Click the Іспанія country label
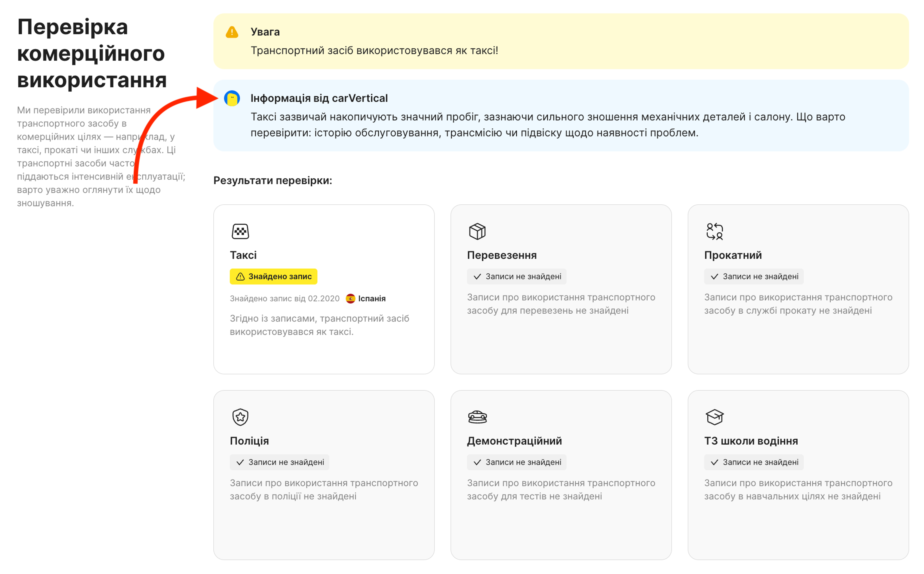 pyautogui.click(x=372, y=299)
